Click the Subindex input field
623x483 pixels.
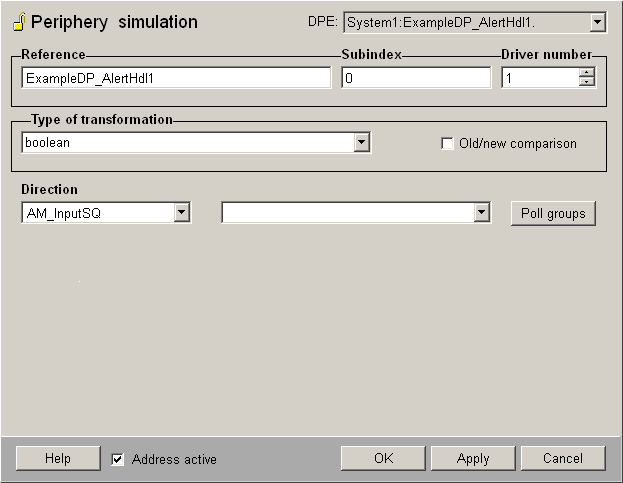point(415,78)
